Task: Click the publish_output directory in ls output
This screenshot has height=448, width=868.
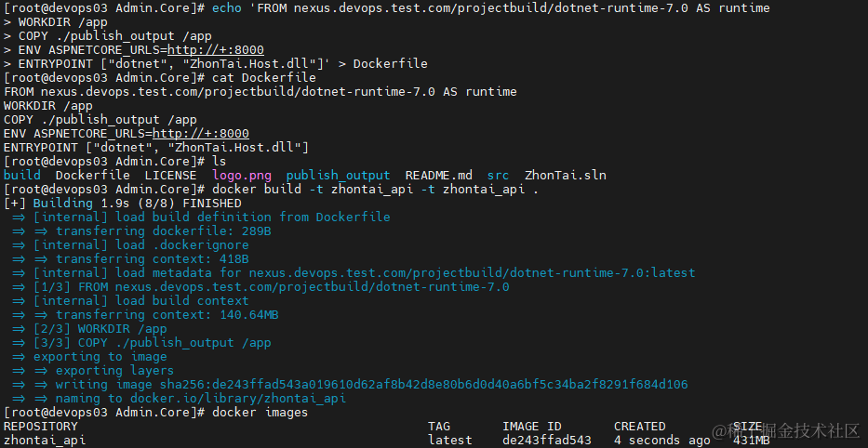Action: click(x=339, y=176)
